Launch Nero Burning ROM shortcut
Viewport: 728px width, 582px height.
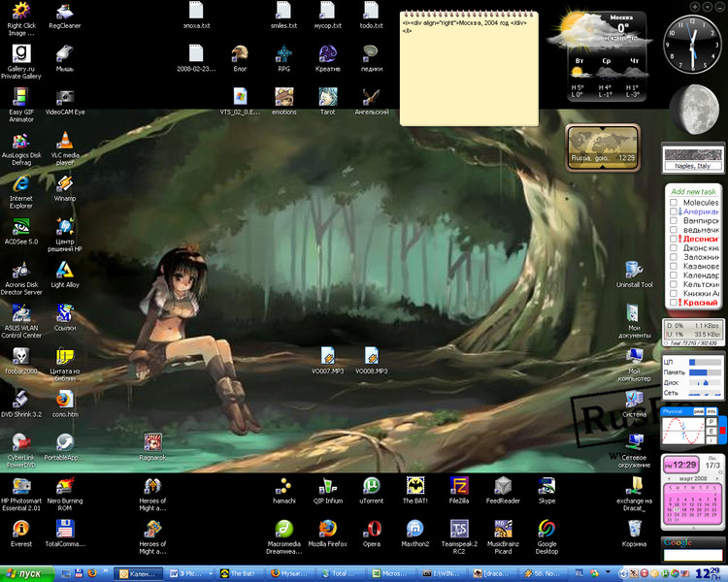(65, 494)
